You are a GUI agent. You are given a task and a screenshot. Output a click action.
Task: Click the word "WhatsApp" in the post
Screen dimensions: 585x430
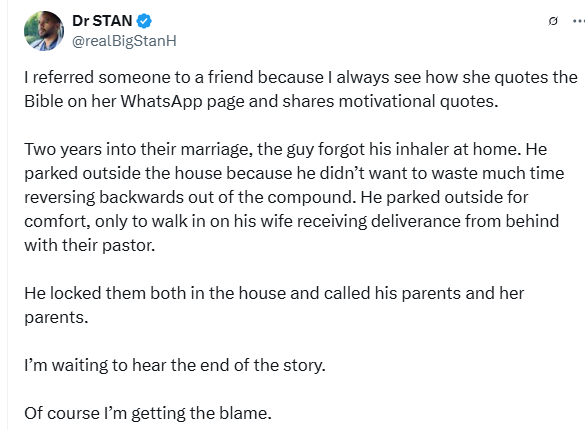coord(161,101)
